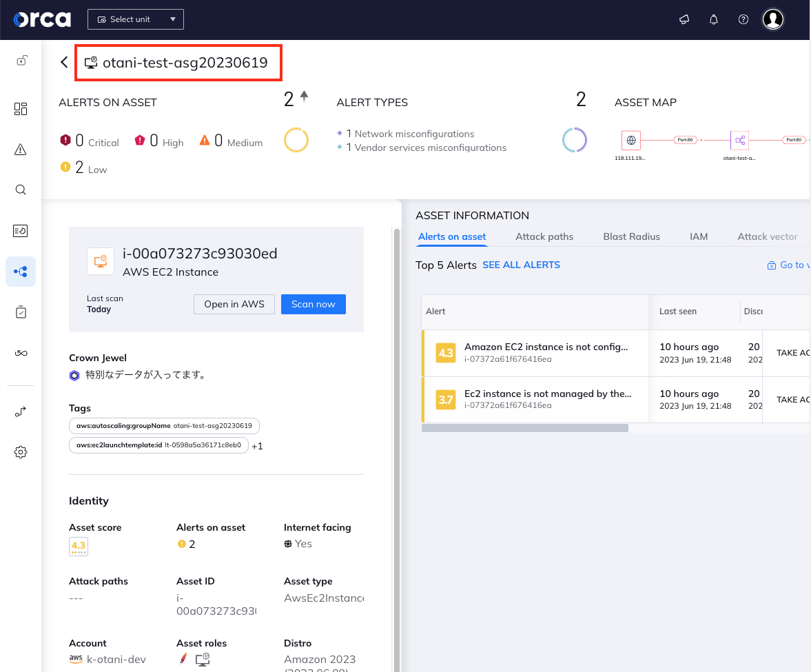Select the Alerts on asset tab

pos(452,236)
